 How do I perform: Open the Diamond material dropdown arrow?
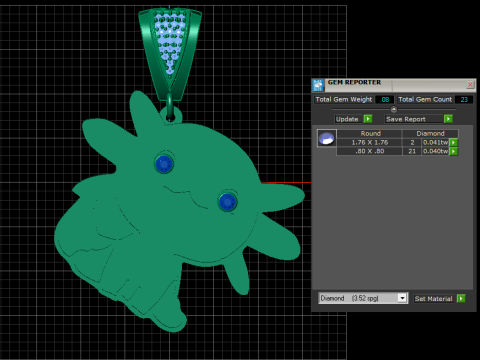coord(403,298)
